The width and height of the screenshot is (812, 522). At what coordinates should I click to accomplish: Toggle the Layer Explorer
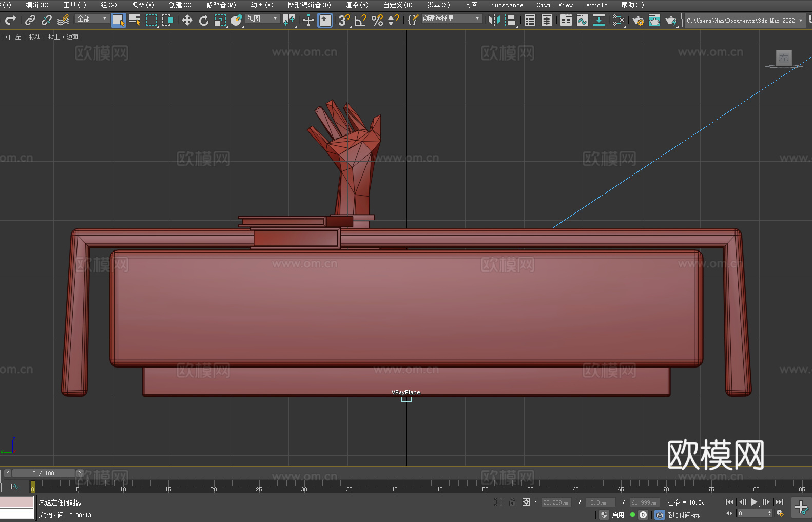click(547, 20)
